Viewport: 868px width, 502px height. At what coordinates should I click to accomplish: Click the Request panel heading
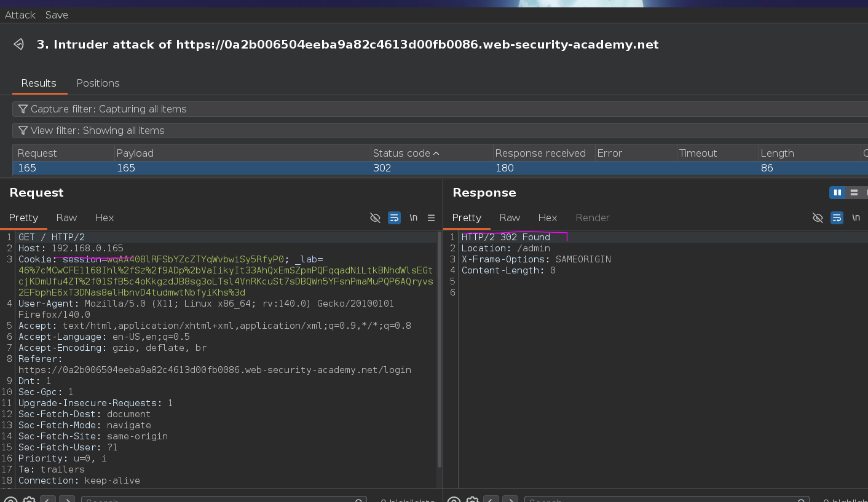(x=37, y=192)
